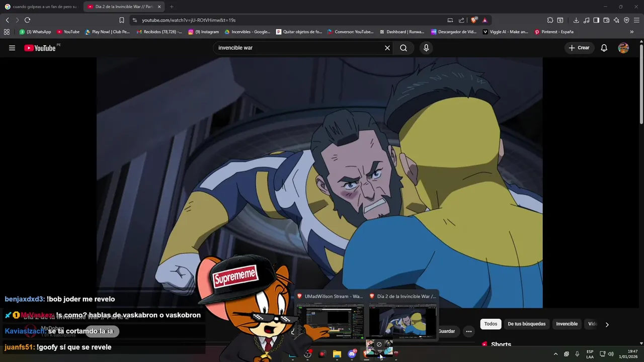Open File Explorer from the taskbar

337,354
